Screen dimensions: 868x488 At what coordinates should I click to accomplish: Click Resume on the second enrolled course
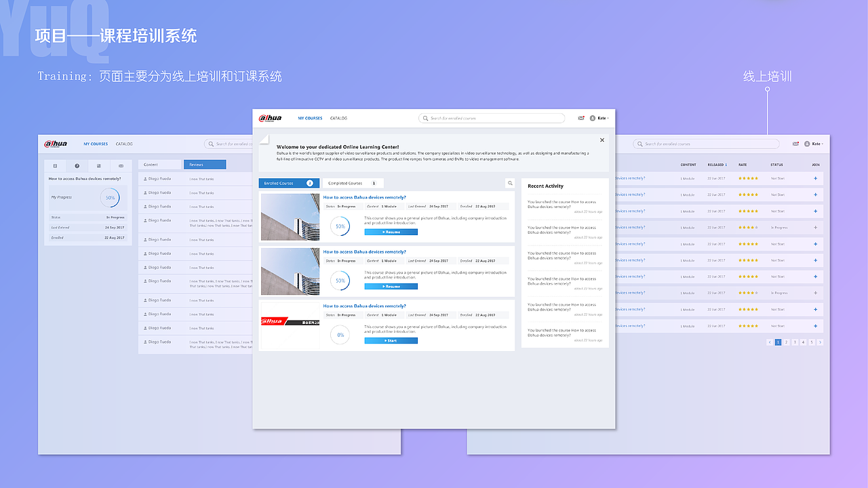pos(391,286)
